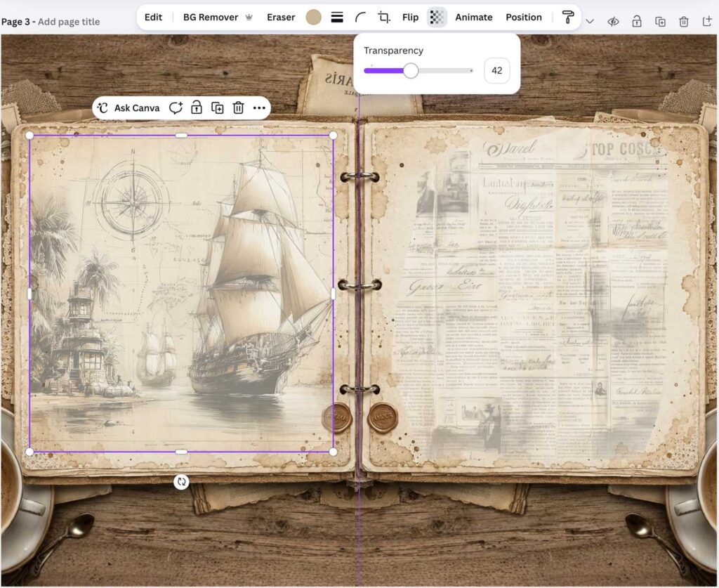Screen dimensions: 719x588
Task: Click the crown icon beside BG Remover
Action: coord(249,18)
